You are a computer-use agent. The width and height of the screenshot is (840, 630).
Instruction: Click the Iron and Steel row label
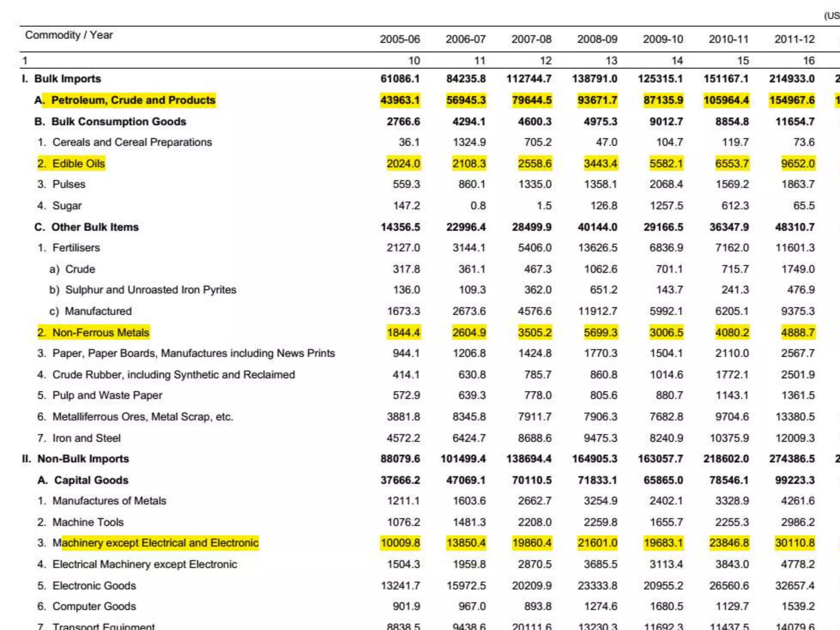pos(86,438)
